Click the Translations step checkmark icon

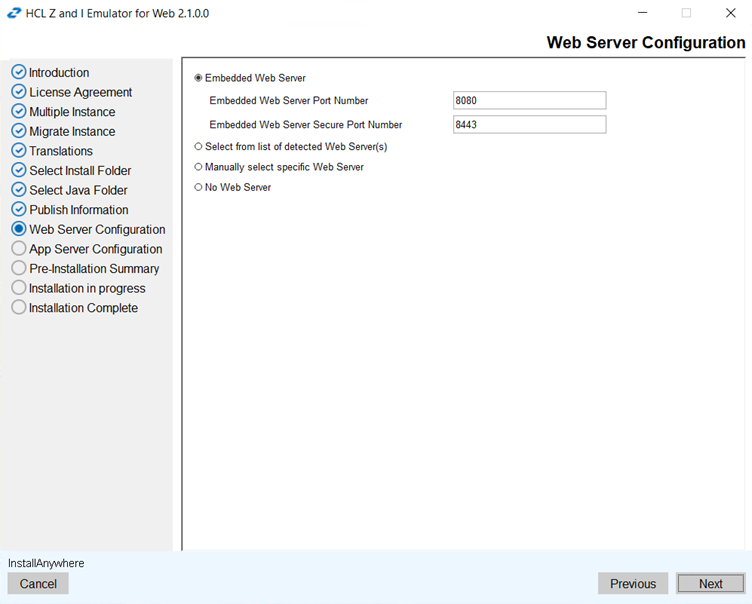19,151
